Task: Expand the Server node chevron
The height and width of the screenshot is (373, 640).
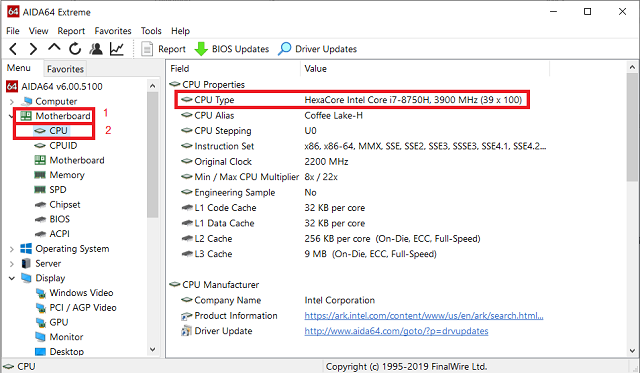Action: pyautogui.click(x=12, y=264)
